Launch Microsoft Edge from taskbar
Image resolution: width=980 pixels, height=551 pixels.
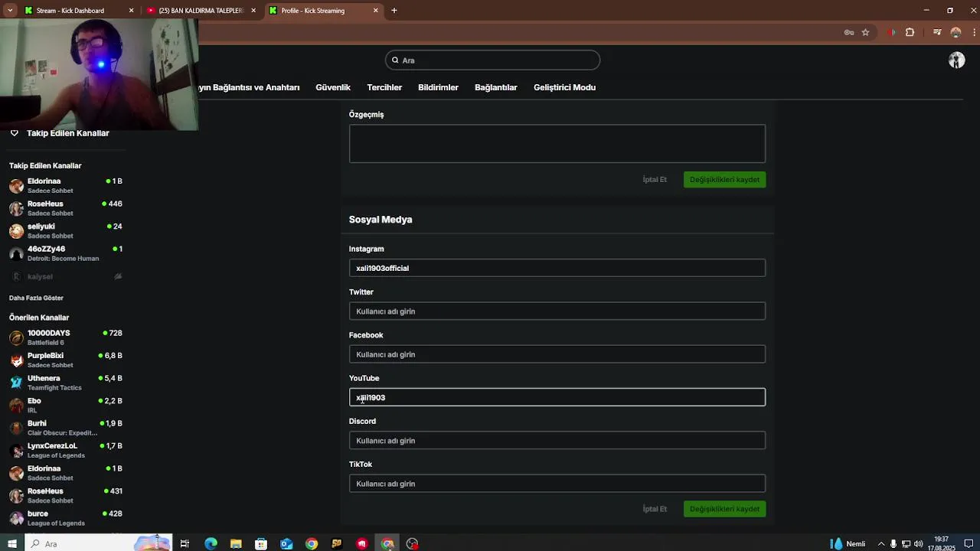[211, 544]
